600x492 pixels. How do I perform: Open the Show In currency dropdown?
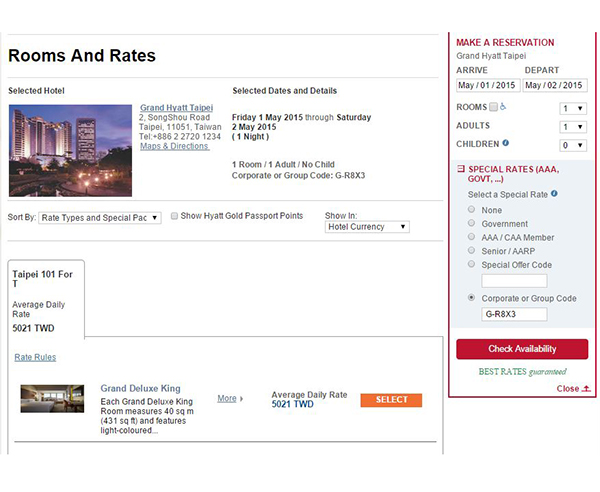coord(367,227)
